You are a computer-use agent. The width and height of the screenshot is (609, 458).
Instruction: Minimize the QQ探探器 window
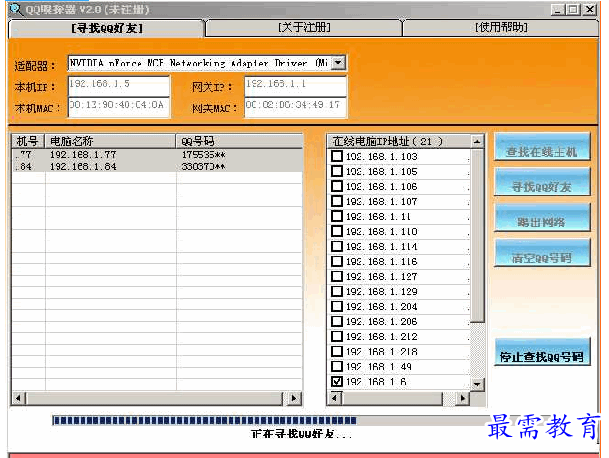(558, 9)
